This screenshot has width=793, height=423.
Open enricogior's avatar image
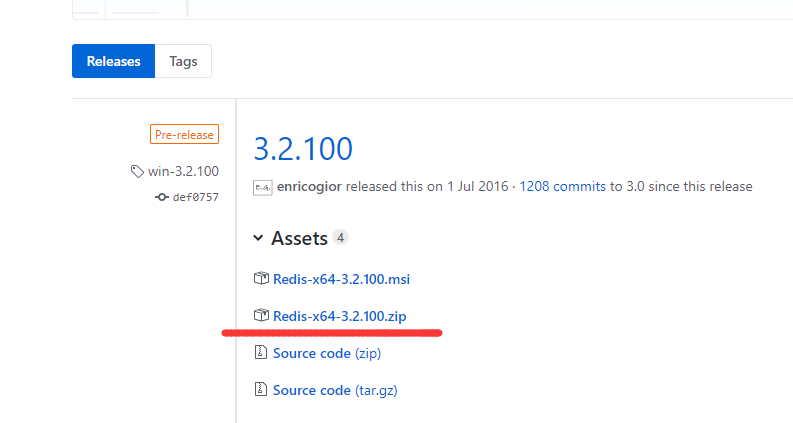[262, 188]
